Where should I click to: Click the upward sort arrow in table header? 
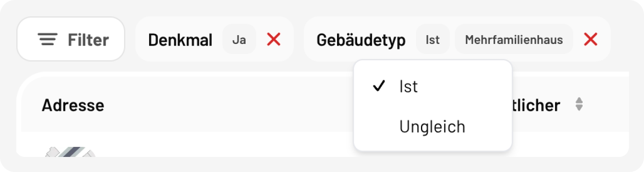[579, 100]
